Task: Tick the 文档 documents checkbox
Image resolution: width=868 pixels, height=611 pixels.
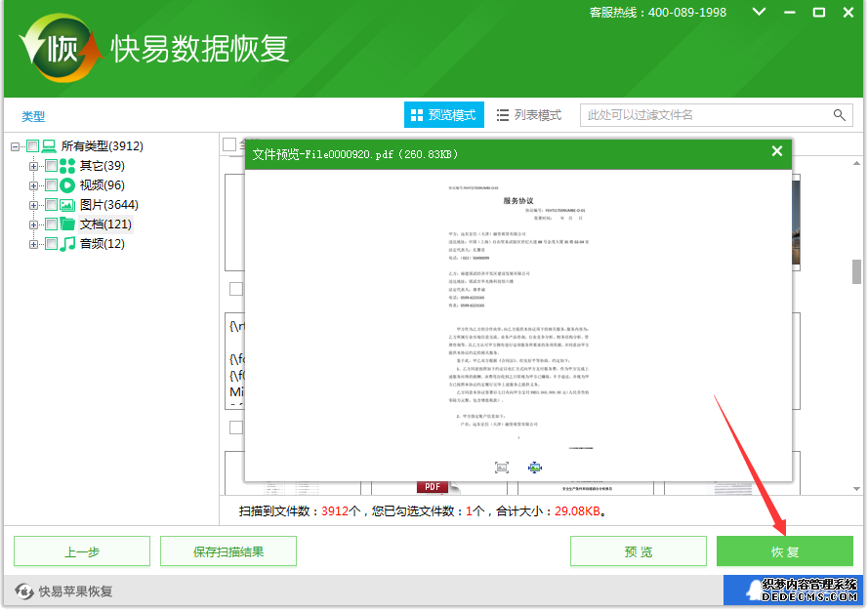Action: [51, 224]
